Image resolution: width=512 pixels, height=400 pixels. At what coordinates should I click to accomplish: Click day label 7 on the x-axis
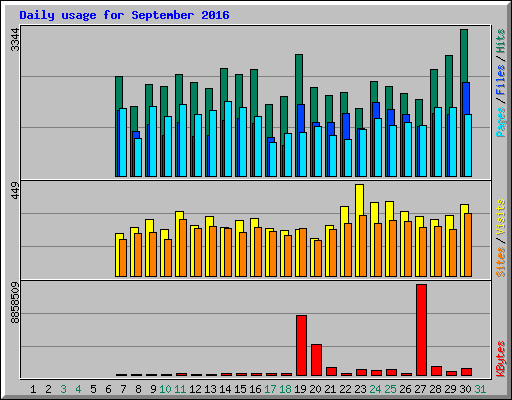pyautogui.click(x=123, y=389)
